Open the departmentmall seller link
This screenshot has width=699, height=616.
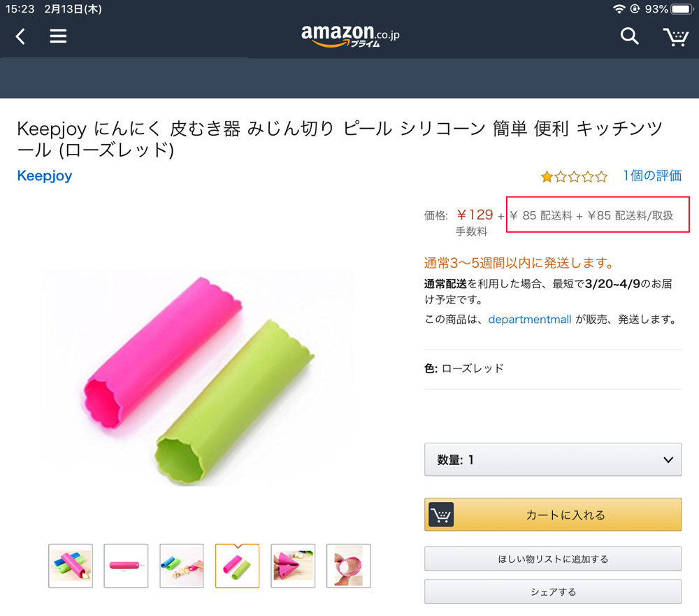(x=530, y=320)
